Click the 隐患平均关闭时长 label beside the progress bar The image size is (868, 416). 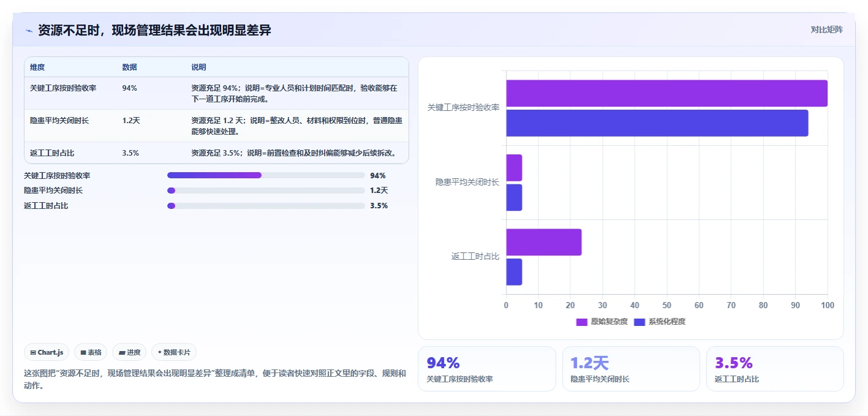coord(53,191)
